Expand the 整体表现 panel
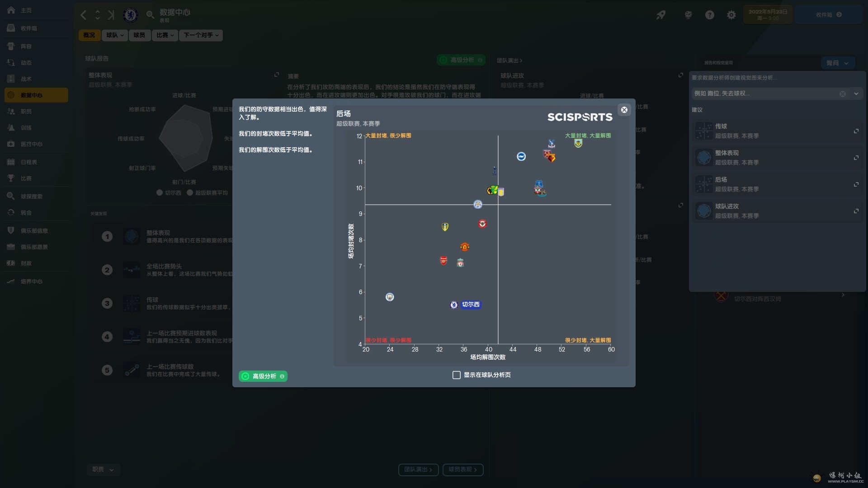 click(276, 75)
